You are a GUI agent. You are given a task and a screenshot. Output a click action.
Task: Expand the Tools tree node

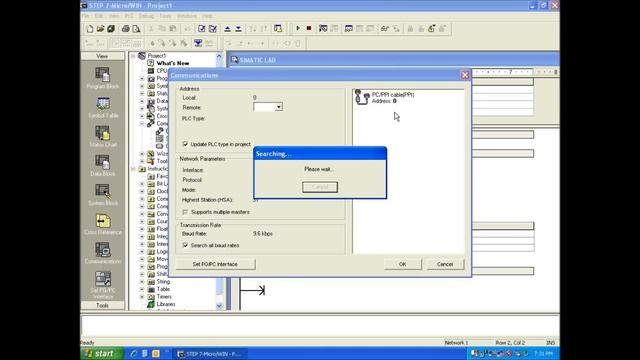tap(142, 161)
